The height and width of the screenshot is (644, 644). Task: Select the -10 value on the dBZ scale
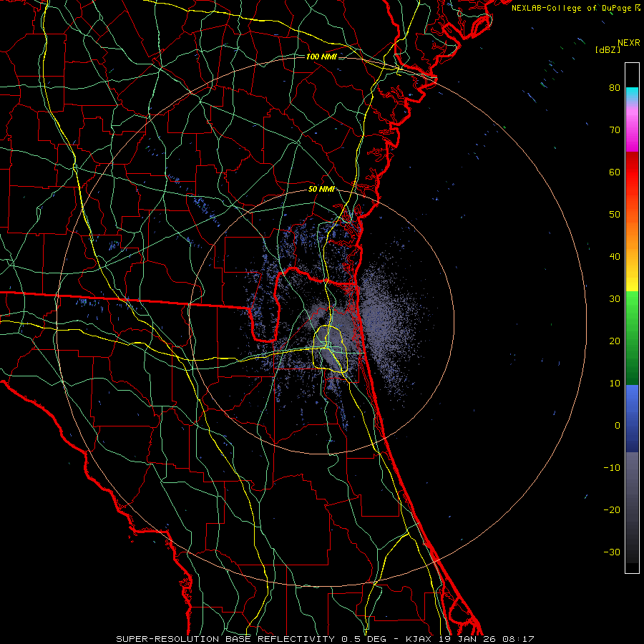pos(612,467)
